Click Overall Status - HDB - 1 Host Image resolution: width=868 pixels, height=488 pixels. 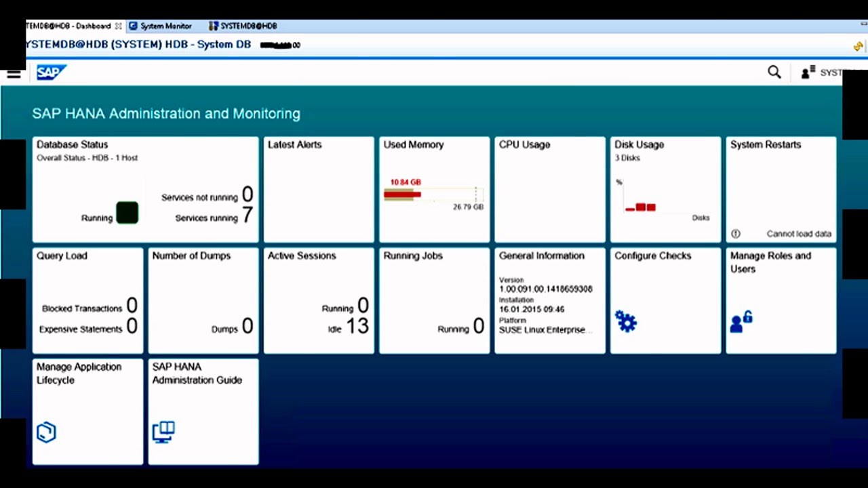pos(87,158)
